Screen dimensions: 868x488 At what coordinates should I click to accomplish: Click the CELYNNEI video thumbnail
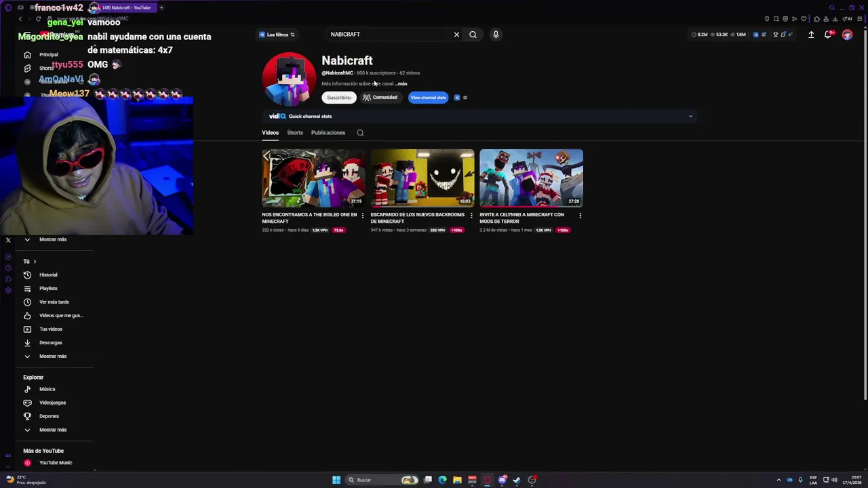point(531,178)
